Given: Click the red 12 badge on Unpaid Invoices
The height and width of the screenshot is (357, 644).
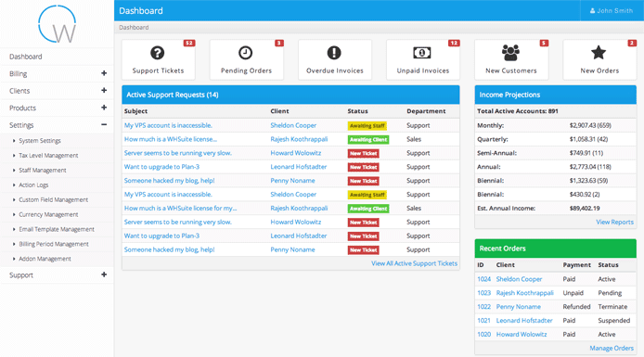Looking at the screenshot, I should [x=454, y=43].
